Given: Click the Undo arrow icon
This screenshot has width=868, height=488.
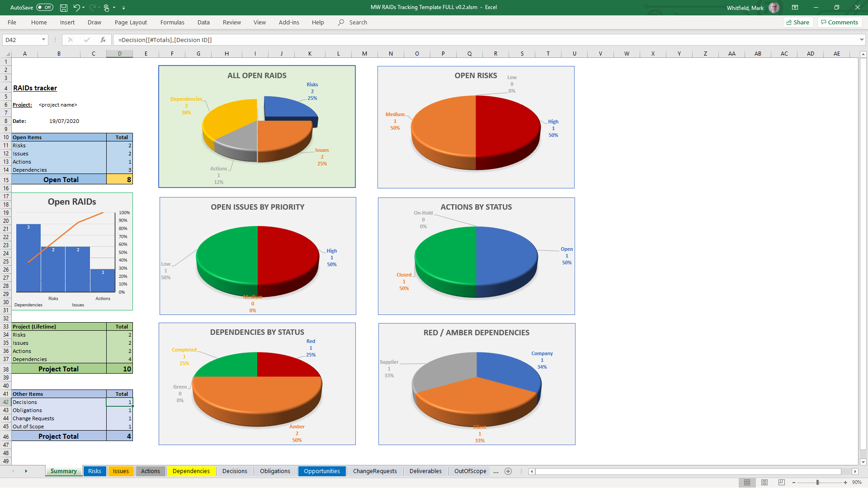Looking at the screenshot, I should (76, 8).
